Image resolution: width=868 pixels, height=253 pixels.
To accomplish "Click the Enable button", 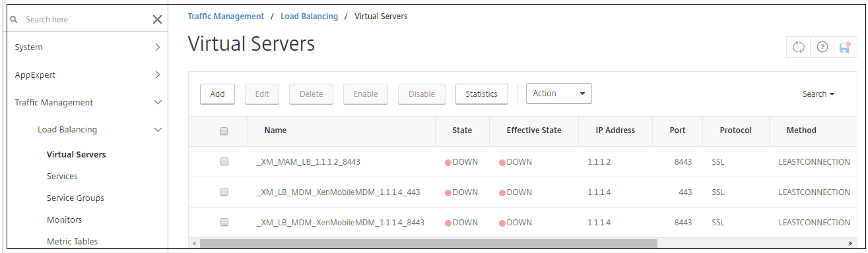I will (x=366, y=94).
